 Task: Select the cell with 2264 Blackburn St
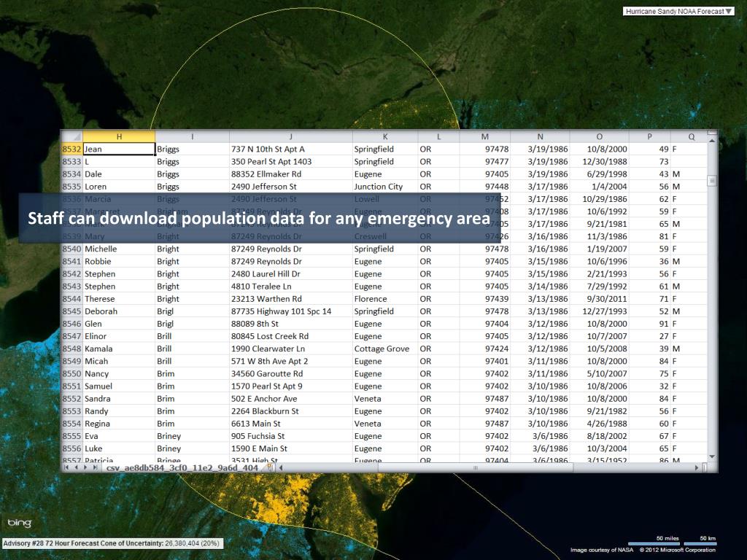point(290,411)
